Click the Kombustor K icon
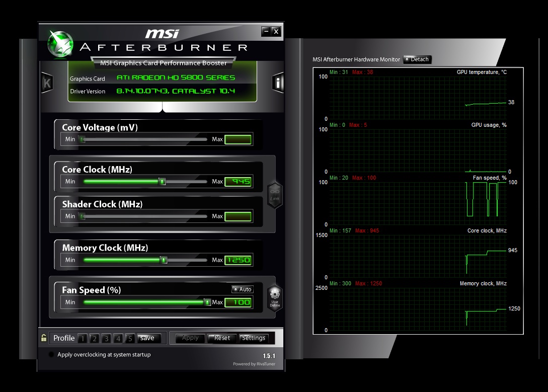This screenshot has height=392, width=548. [x=47, y=83]
